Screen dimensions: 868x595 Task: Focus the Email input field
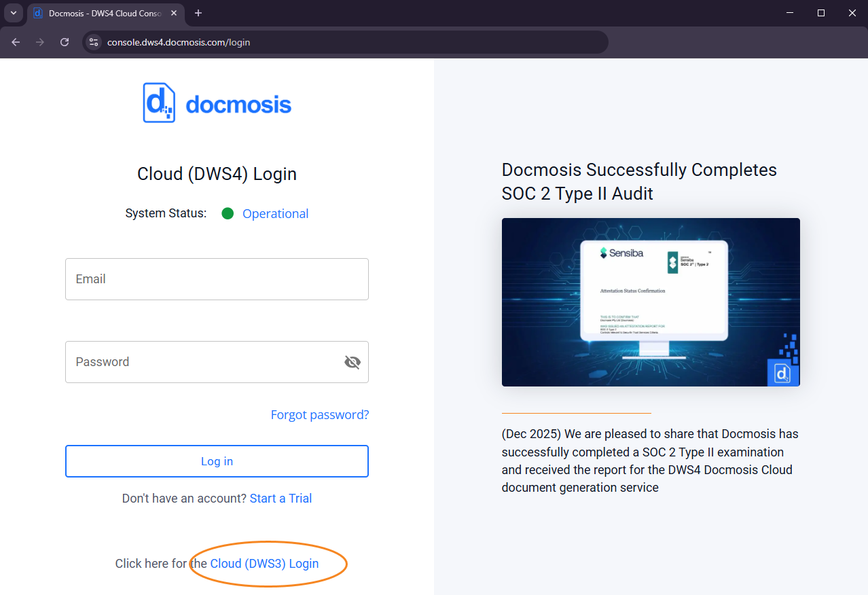pos(217,279)
